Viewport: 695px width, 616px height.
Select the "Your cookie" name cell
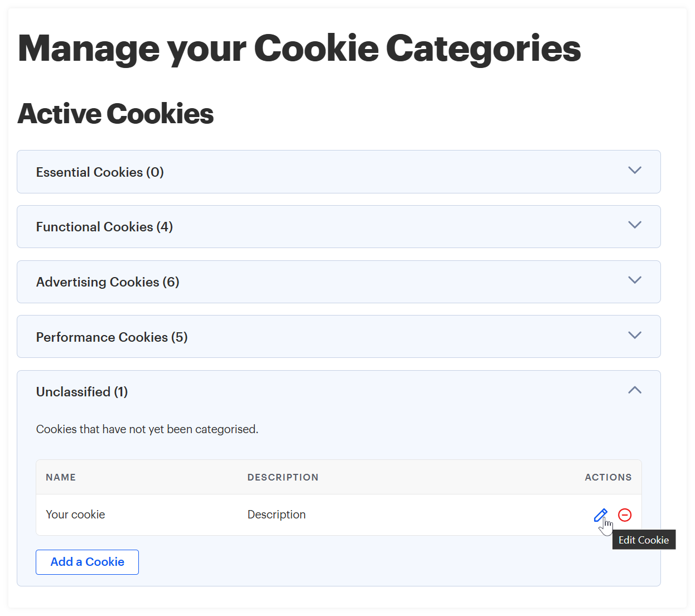pyautogui.click(x=75, y=515)
